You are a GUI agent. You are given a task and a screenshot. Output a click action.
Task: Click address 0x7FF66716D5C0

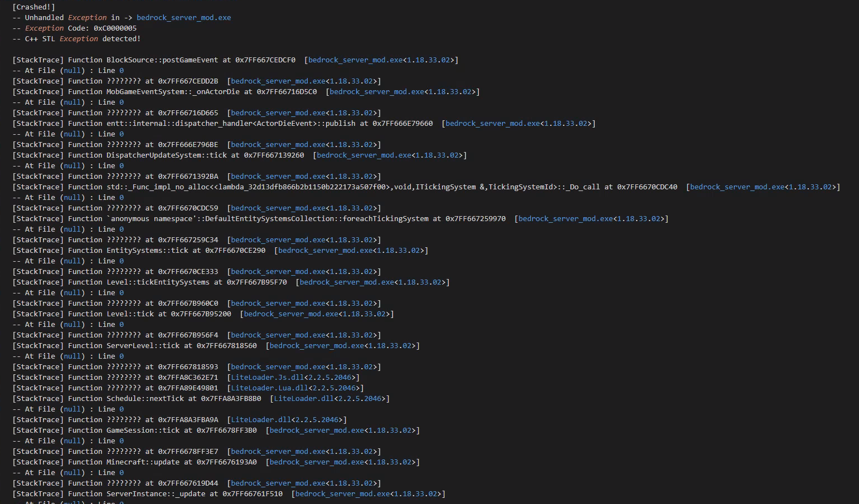(x=287, y=92)
